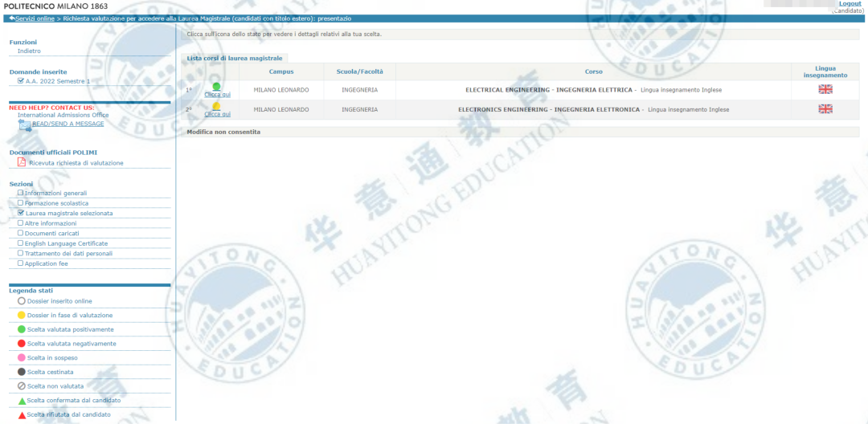Screen dimensions: 868x424
Task: Toggle the A.A. 2022 Semestre 1 checkbox
Action: (20, 81)
